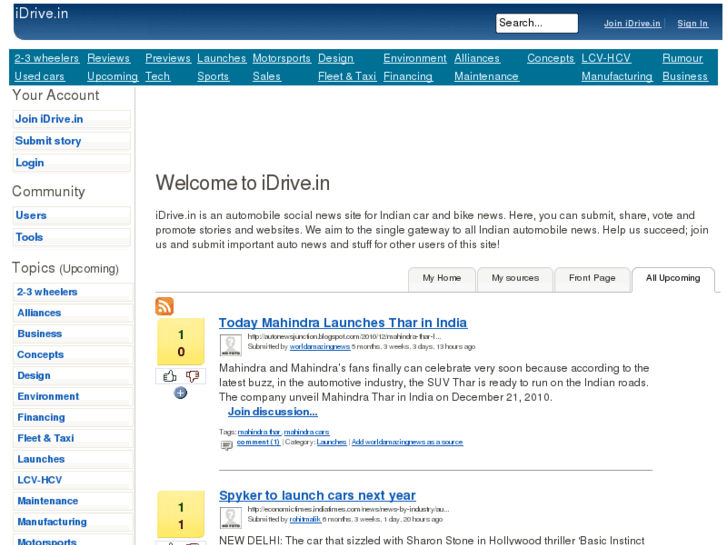Click rohitmalik avatar thumbnail
727x545 pixels.
pyautogui.click(x=230, y=518)
